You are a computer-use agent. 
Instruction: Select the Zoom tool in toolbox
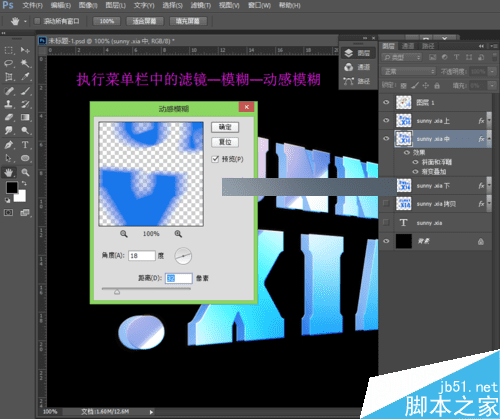tap(25, 172)
